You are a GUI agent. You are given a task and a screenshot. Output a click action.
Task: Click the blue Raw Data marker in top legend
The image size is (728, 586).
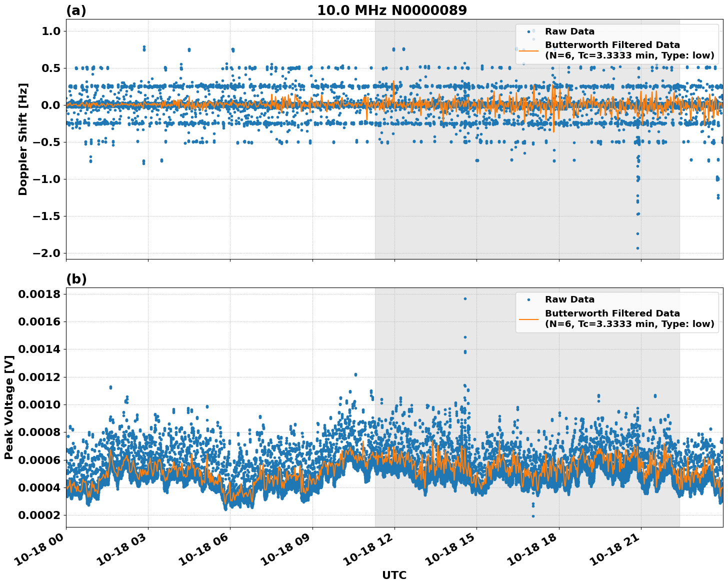[x=529, y=31]
